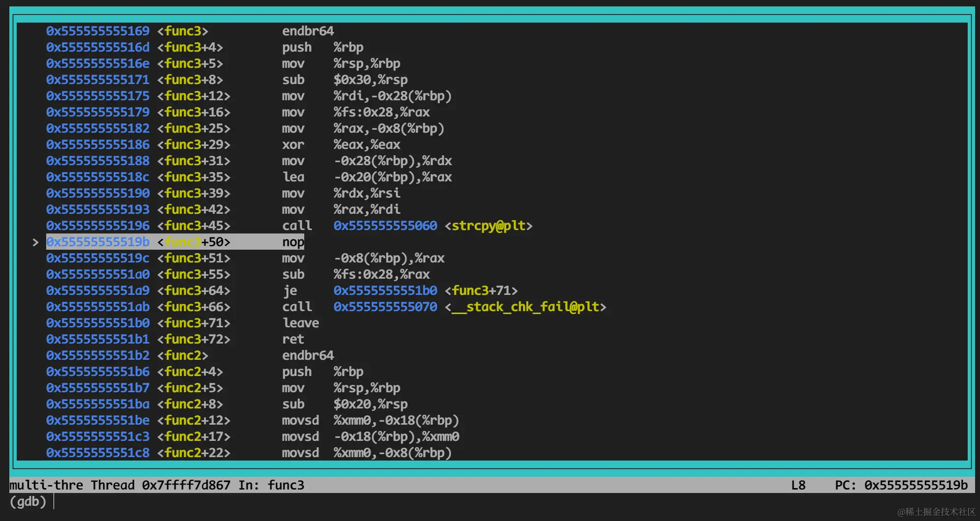Click the ret instruction
The image size is (980, 521).
pos(293,339)
